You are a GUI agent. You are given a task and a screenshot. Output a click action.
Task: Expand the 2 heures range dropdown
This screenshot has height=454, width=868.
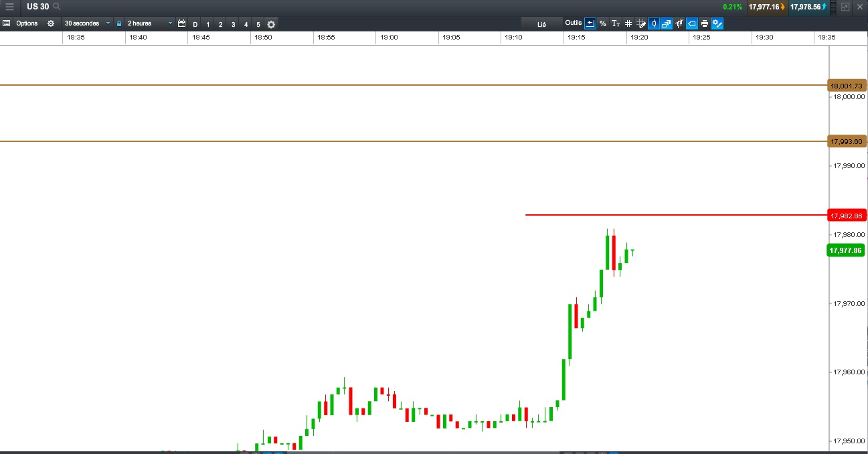coord(149,23)
